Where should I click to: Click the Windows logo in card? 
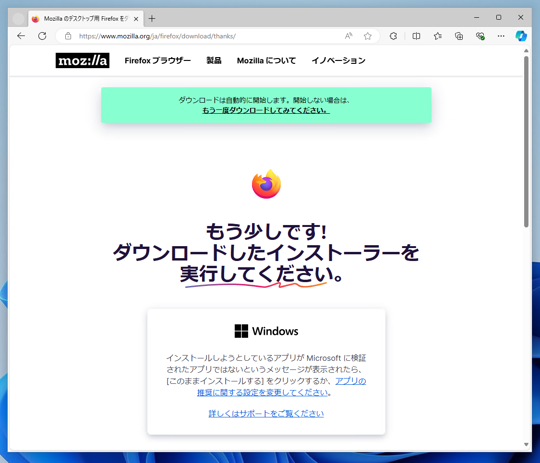(241, 331)
